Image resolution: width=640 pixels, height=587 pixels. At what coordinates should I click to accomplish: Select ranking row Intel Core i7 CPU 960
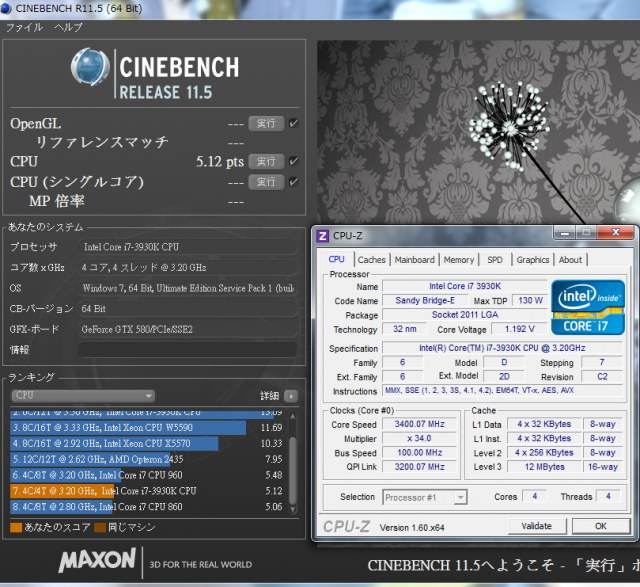point(147,475)
